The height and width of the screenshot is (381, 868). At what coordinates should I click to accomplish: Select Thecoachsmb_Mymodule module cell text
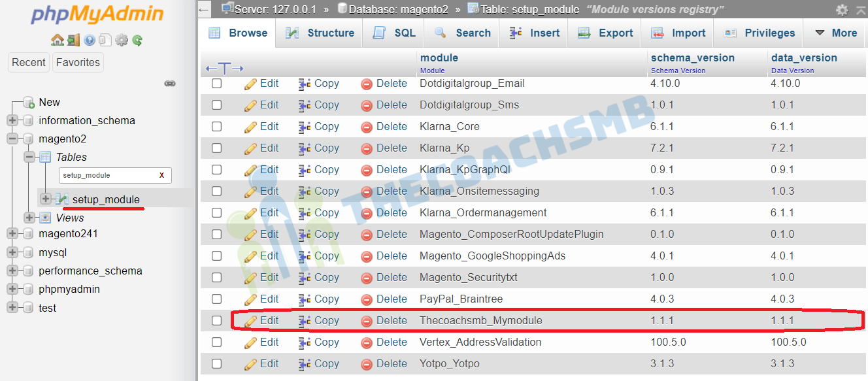(x=481, y=321)
